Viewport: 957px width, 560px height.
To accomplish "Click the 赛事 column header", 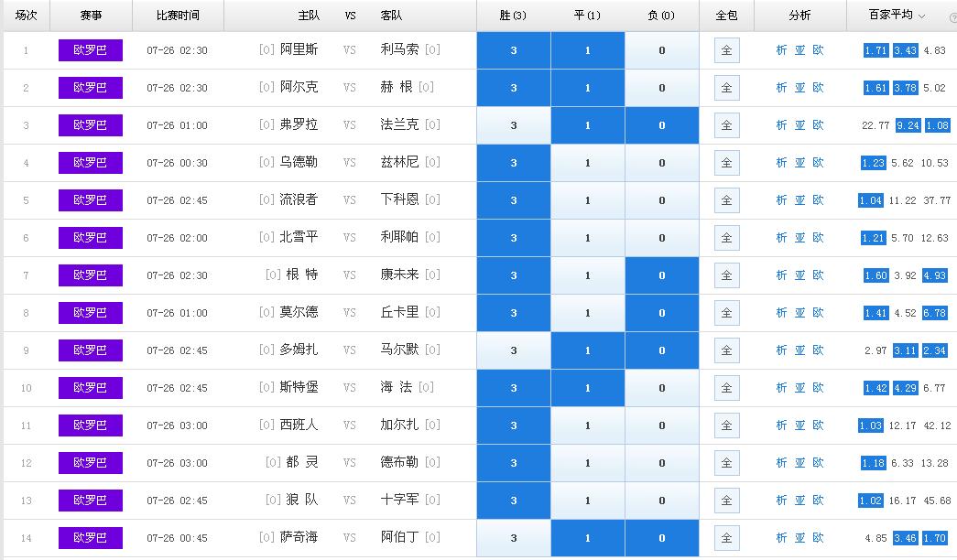I will click(91, 16).
